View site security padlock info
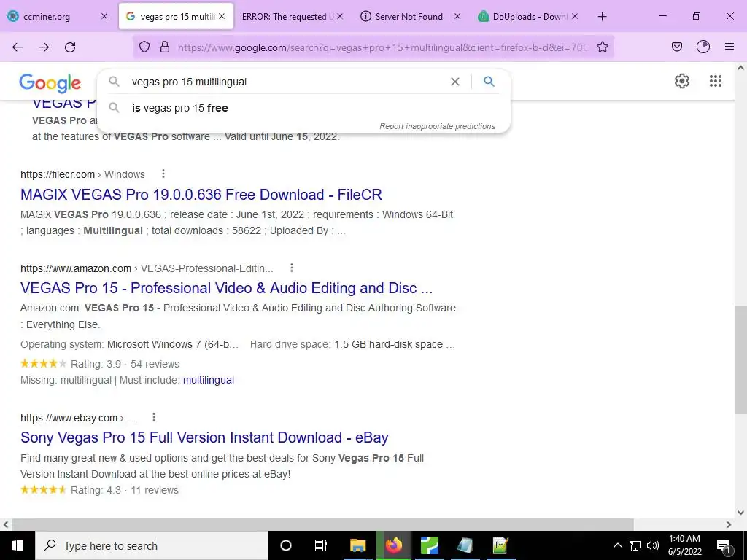747x560 pixels. click(x=165, y=47)
